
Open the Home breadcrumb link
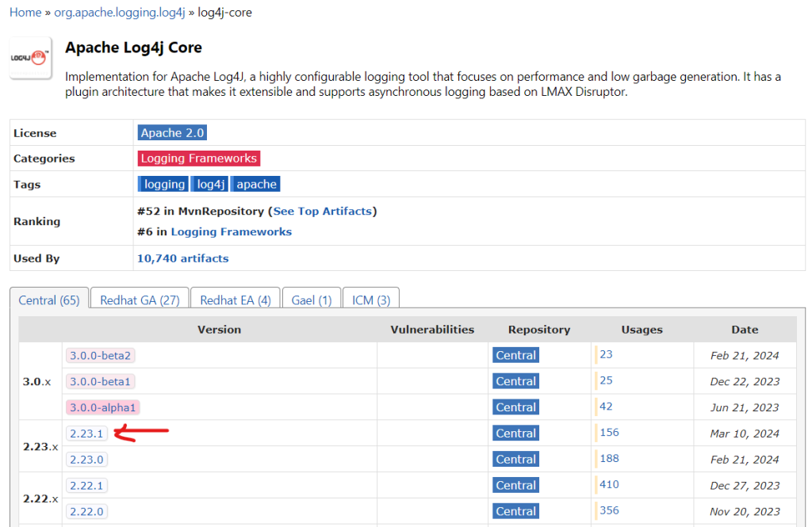pos(25,13)
